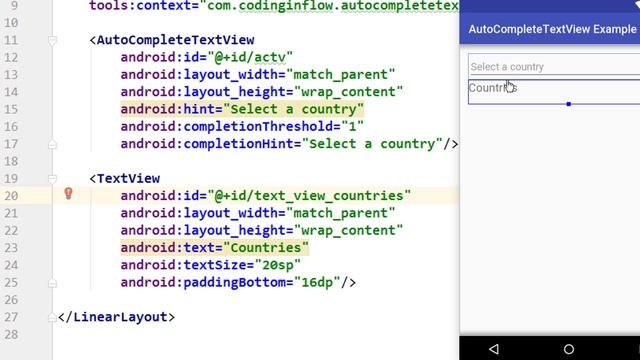Click the bottom resize handle of the selected TextView
Image resolution: width=640 pixels, height=360 pixels.
click(x=569, y=104)
